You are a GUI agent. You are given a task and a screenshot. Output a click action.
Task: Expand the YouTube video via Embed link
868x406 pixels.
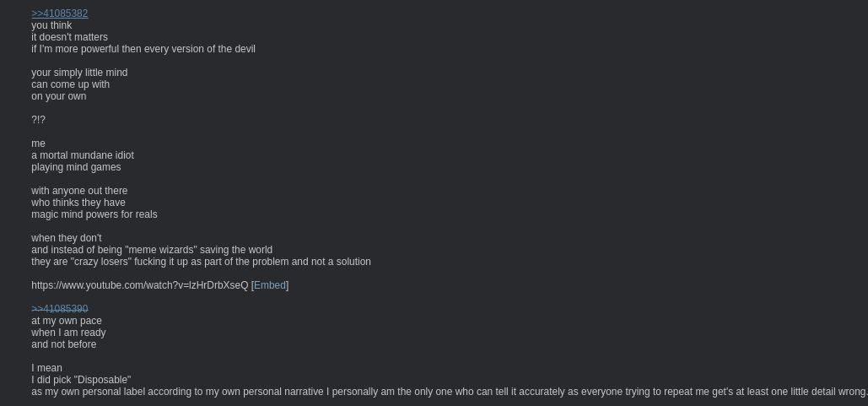(270, 285)
